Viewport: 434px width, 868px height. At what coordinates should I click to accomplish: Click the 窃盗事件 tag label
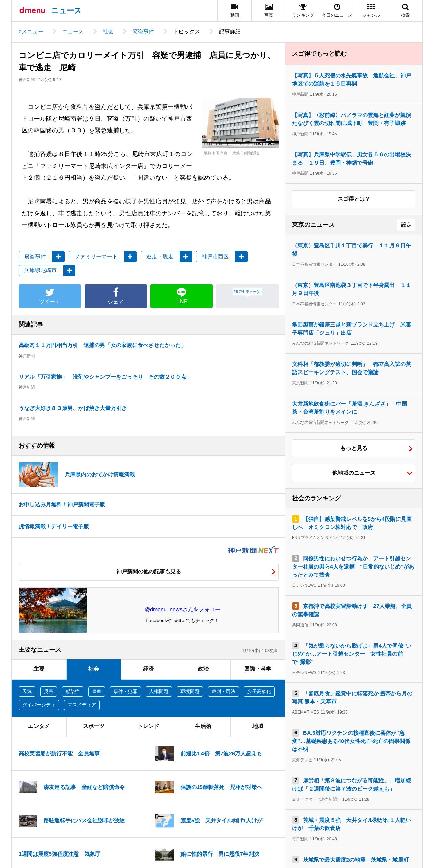(x=35, y=257)
